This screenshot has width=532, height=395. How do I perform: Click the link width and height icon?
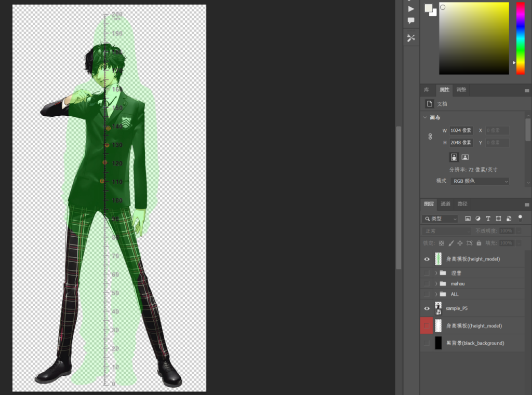click(x=430, y=137)
